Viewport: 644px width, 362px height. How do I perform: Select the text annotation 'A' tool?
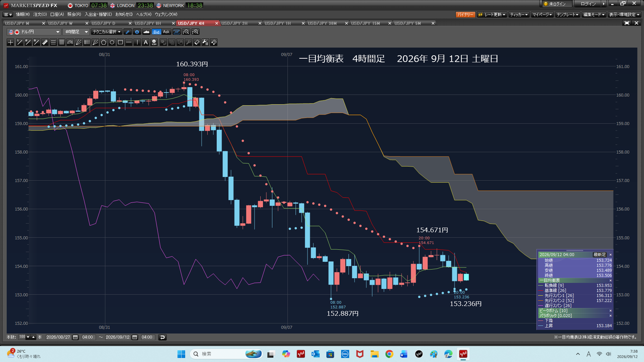(146, 42)
